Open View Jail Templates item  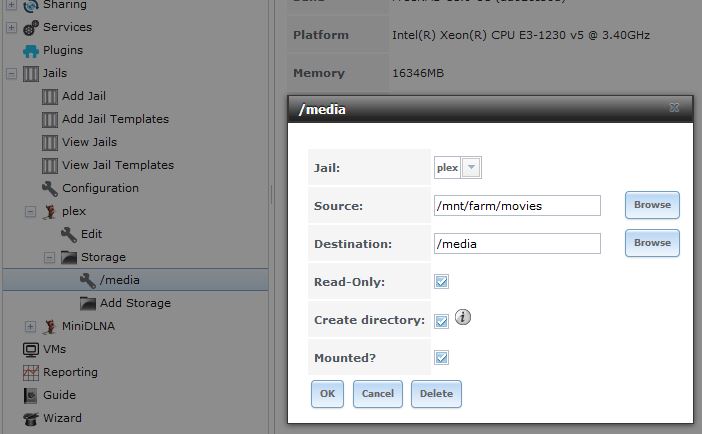117,165
